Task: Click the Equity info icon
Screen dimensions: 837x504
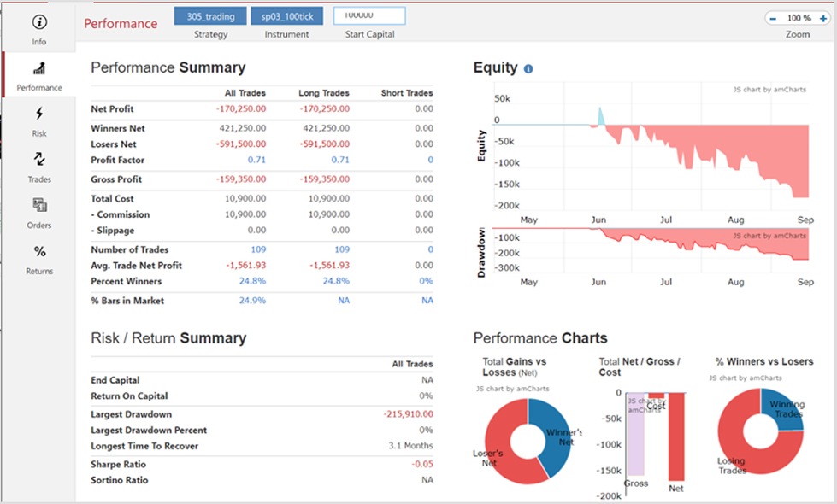Action: [528, 69]
